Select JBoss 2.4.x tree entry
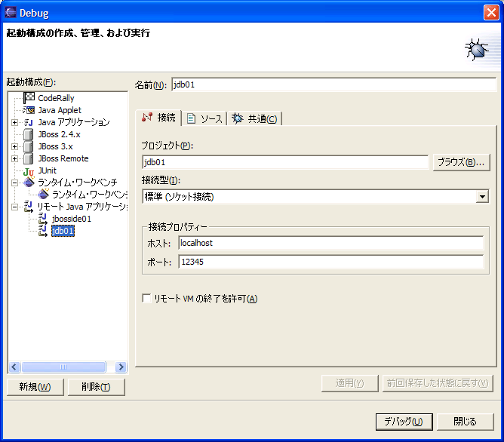The height and width of the screenshot is (442, 504). (x=59, y=134)
